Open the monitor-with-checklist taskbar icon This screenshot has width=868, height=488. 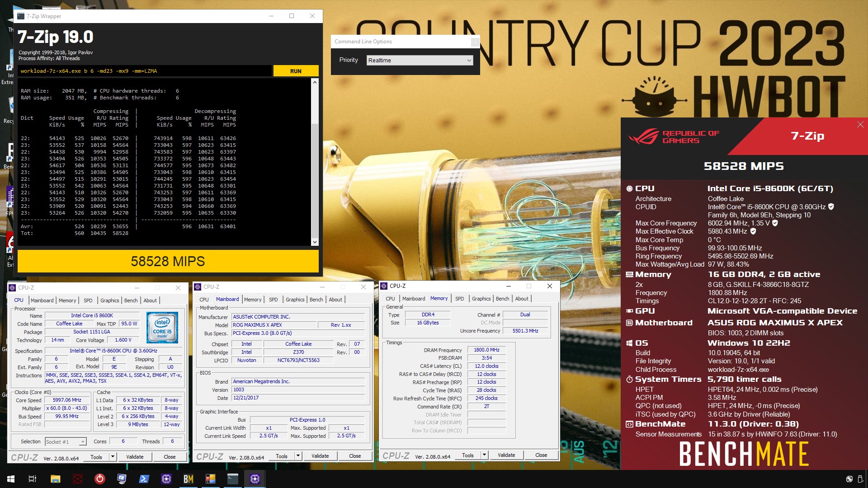coord(122,479)
